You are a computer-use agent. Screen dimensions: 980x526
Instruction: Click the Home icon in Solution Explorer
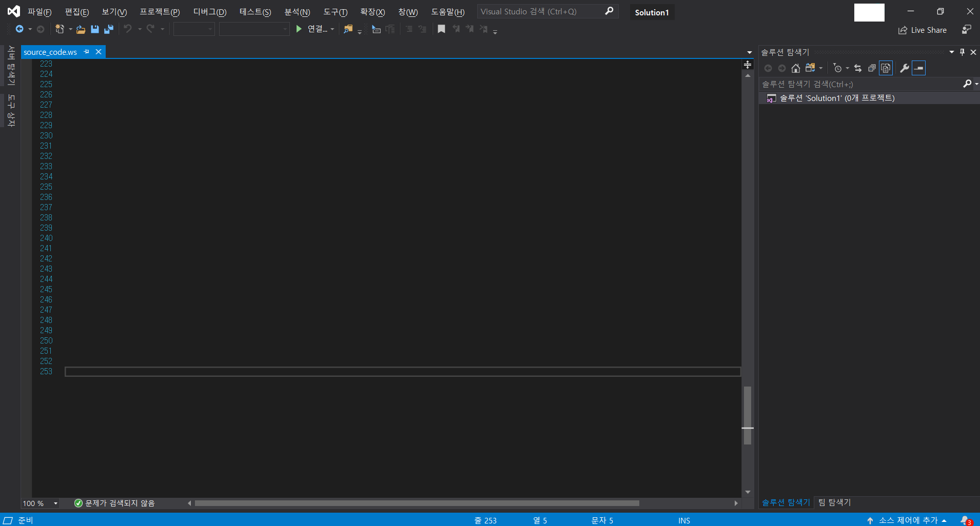pyautogui.click(x=796, y=68)
